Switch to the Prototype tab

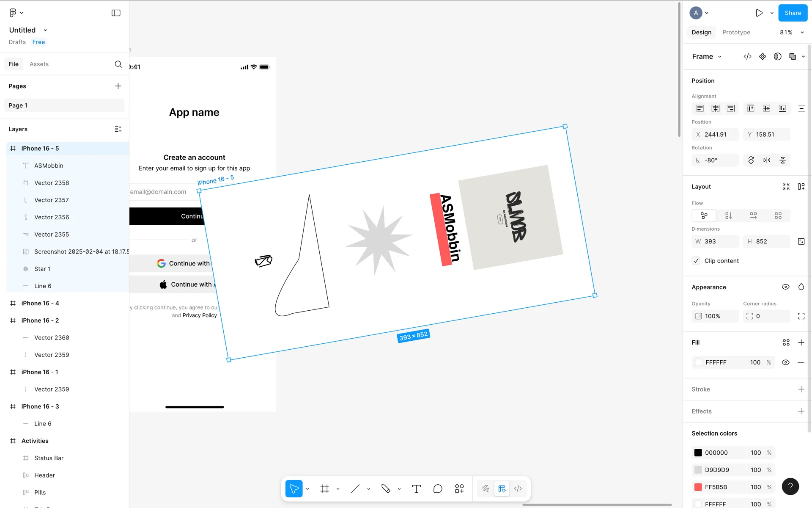pyautogui.click(x=736, y=32)
